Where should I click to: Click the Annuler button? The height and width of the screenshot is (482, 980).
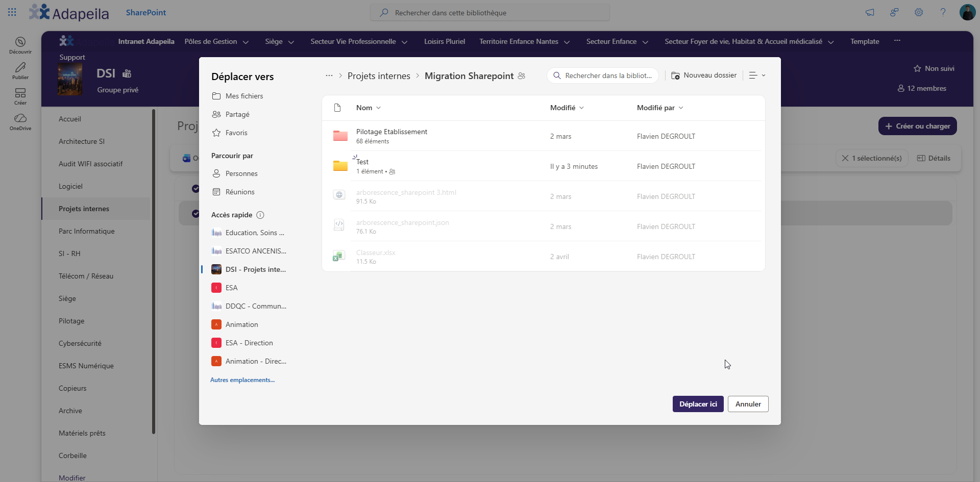pyautogui.click(x=748, y=404)
